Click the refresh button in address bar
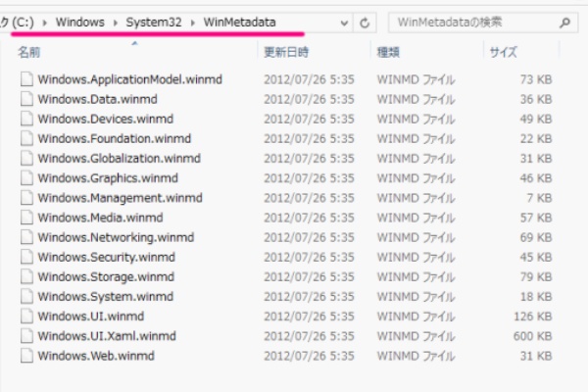The image size is (588, 392). 365,24
